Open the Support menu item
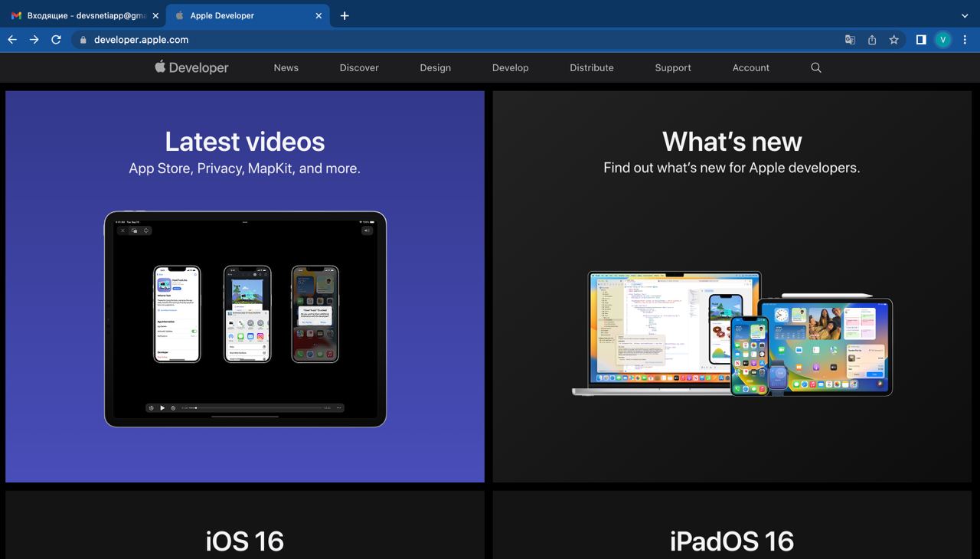The image size is (980, 559). point(673,67)
